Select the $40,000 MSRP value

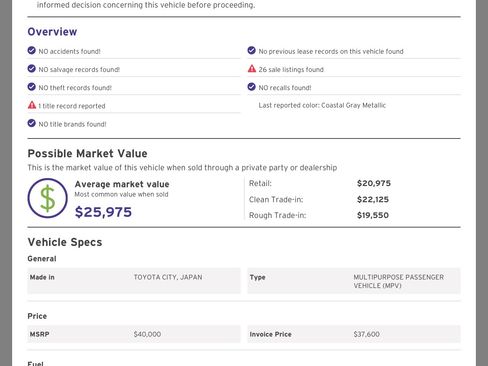point(147,334)
